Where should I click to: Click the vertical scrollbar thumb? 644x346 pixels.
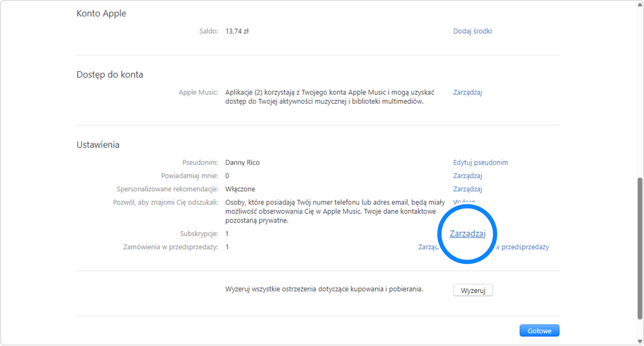(639, 248)
